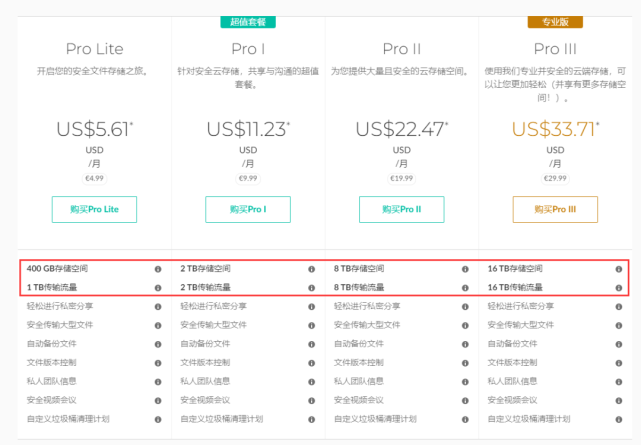Show info for Pro II 8 TB传输流量

[465, 288]
